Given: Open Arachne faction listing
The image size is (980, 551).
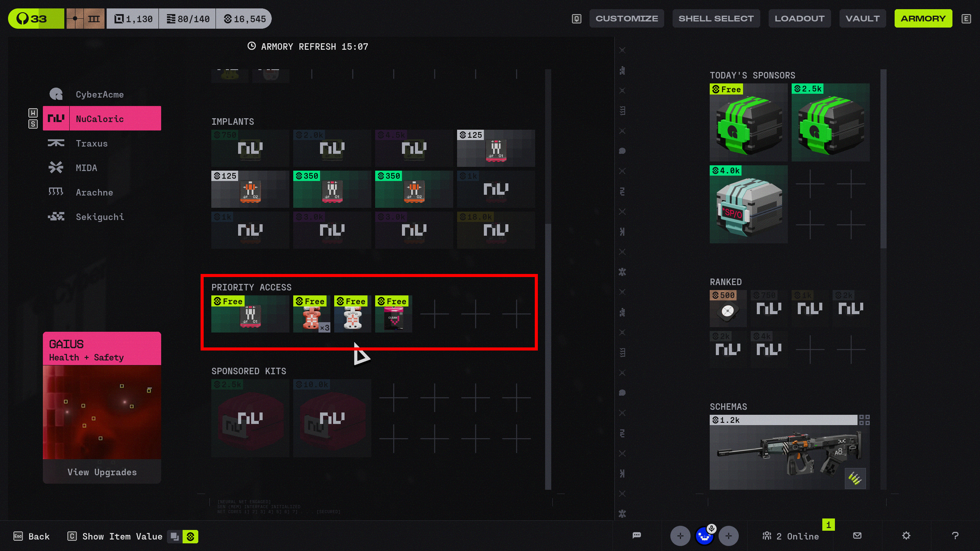Looking at the screenshot, I should click(x=94, y=192).
